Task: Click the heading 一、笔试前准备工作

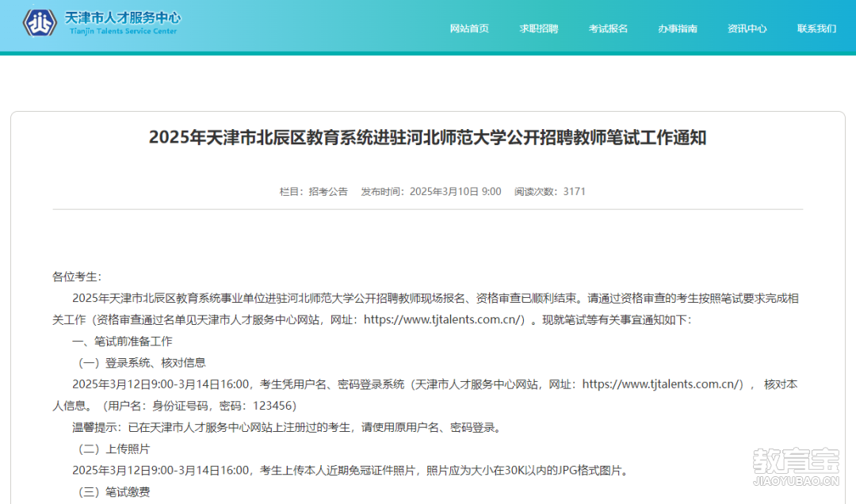Action: click(122, 342)
